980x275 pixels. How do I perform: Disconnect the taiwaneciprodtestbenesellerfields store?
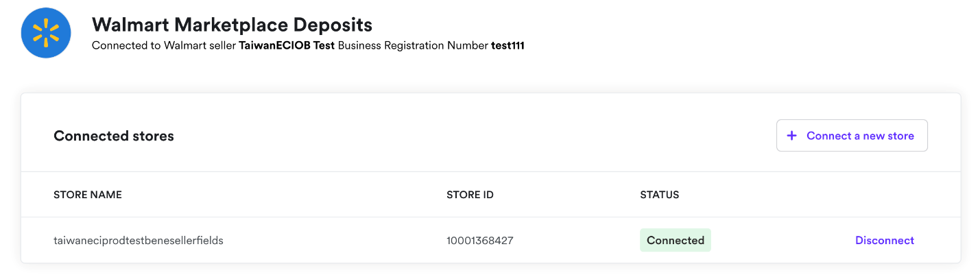[x=885, y=241]
